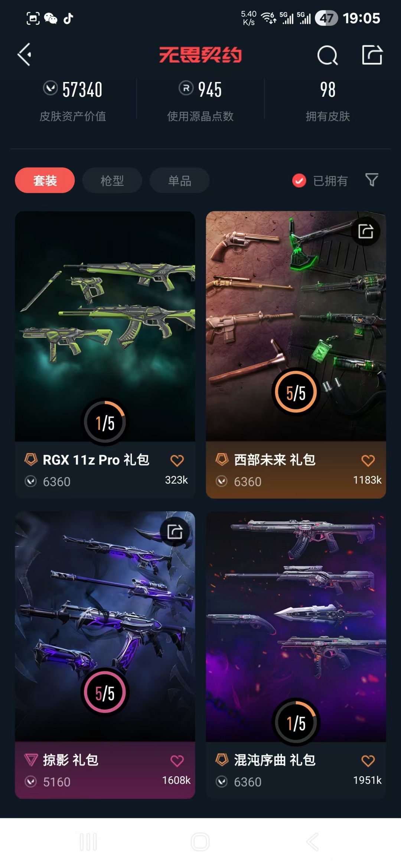Like the 掠影 礼包 heart icon
The width and height of the screenshot is (401, 868).
[x=177, y=761]
